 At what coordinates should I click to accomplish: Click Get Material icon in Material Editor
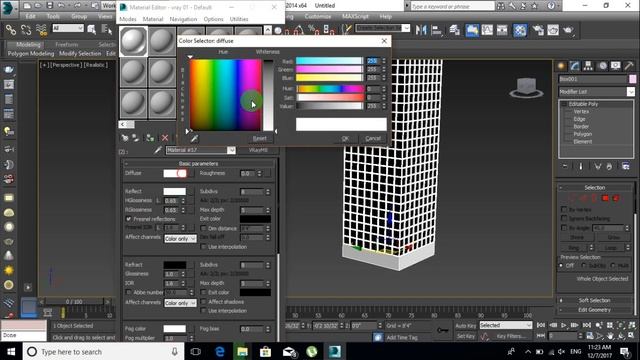pos(125,138)
